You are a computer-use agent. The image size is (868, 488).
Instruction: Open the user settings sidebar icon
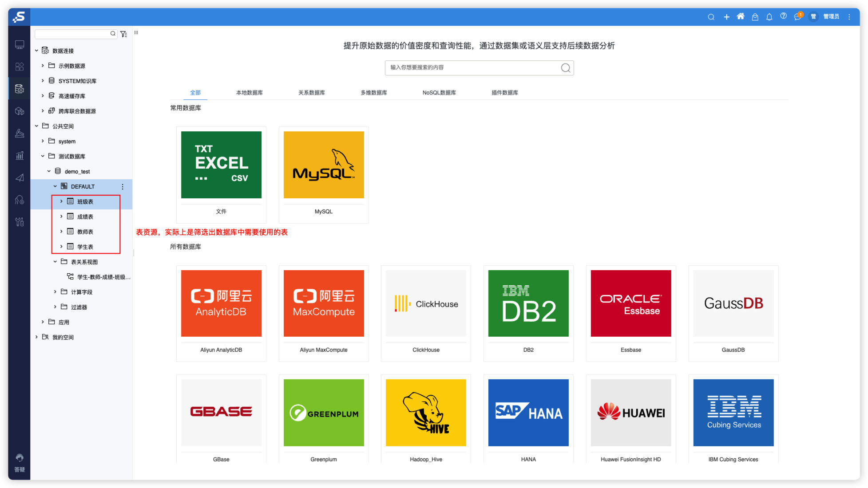pos(20,200)
